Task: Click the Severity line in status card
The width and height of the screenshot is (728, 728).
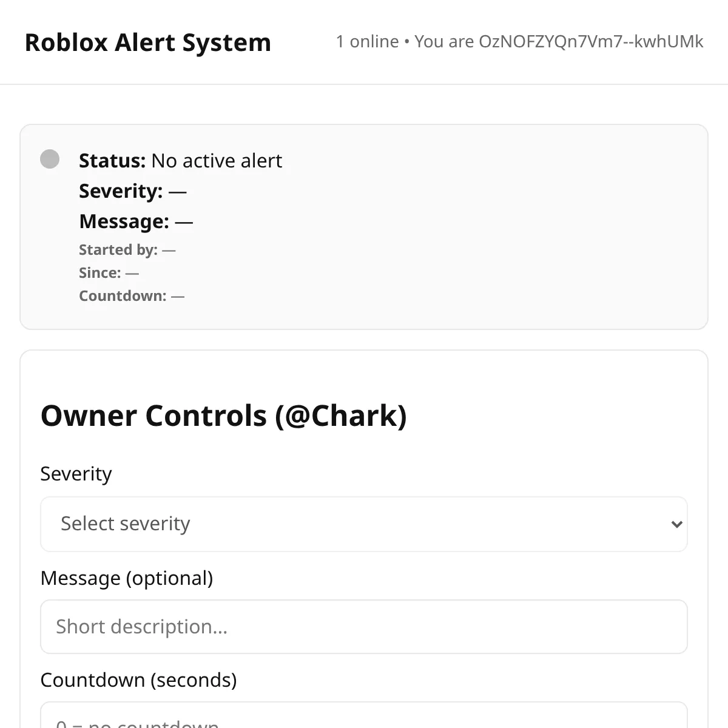Action: (133, 191)
